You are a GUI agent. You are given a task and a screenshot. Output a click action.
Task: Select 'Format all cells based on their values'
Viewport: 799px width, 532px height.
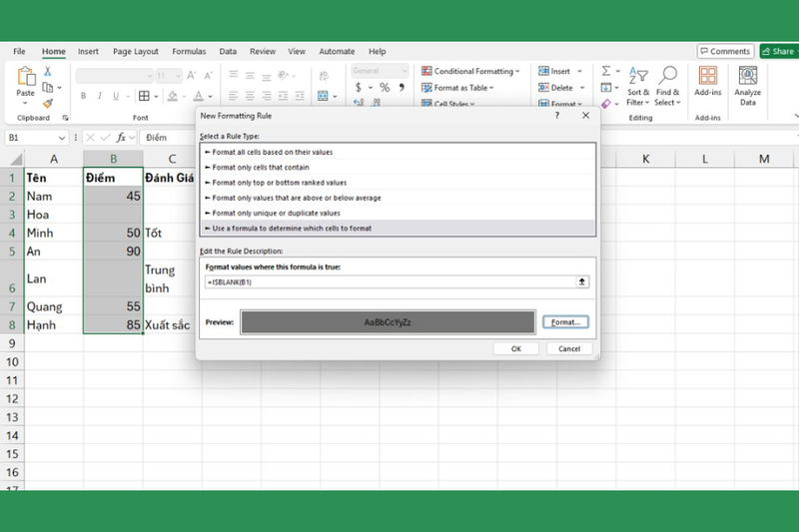(398, 152)
